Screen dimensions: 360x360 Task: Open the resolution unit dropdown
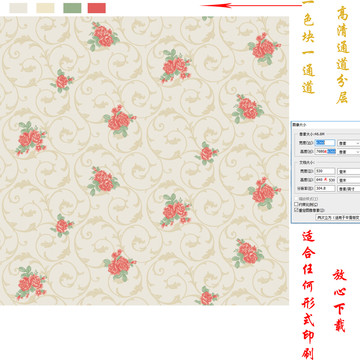tap(349, 189)
